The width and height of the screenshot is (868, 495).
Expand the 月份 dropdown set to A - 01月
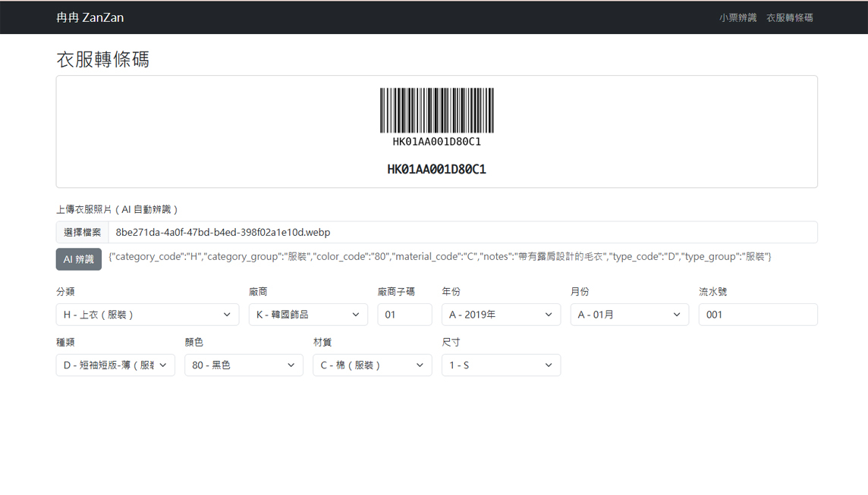(x=630, y=315)
